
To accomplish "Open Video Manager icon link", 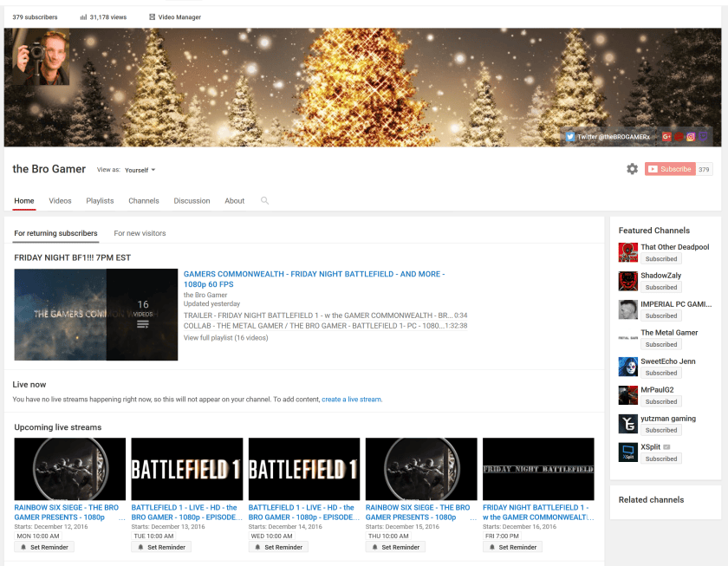I will click(x=152, y=17).
